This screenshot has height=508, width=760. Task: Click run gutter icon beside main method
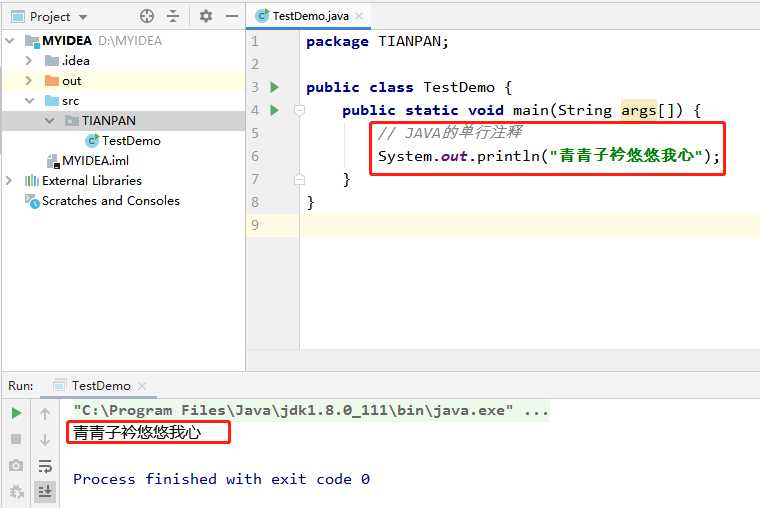pyautogui.click(x=275, y=110)
